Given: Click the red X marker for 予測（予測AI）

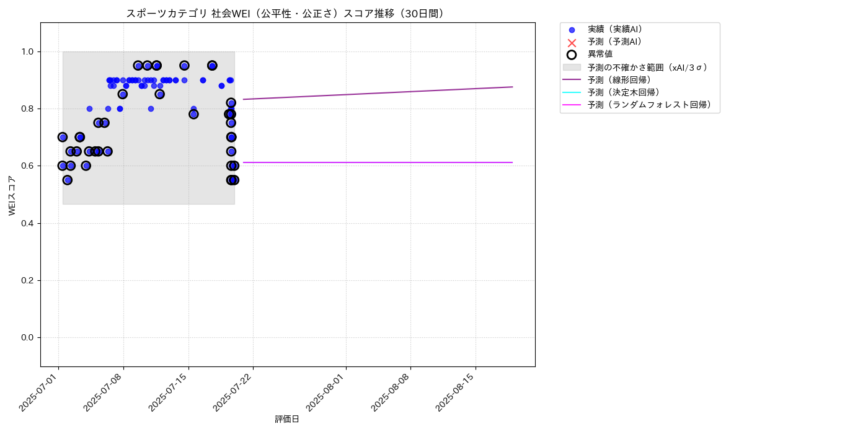Looking at the screenshot, I should [x=572, y=42].
